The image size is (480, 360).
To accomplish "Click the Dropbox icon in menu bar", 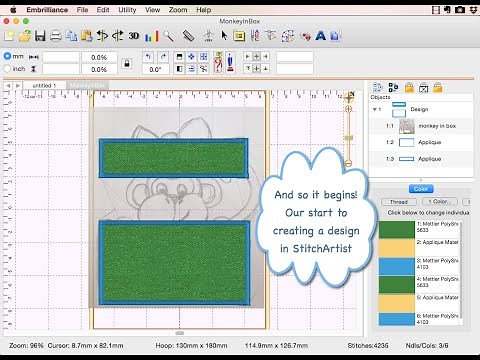I will [473, 10].
